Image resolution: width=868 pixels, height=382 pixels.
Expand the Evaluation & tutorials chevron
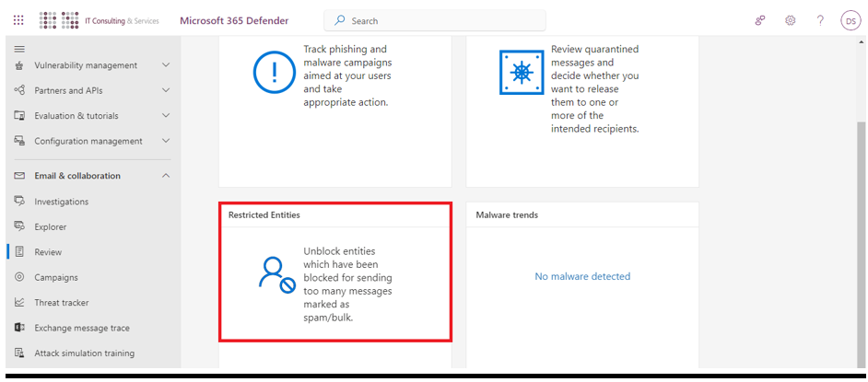(x=166, y=116)
